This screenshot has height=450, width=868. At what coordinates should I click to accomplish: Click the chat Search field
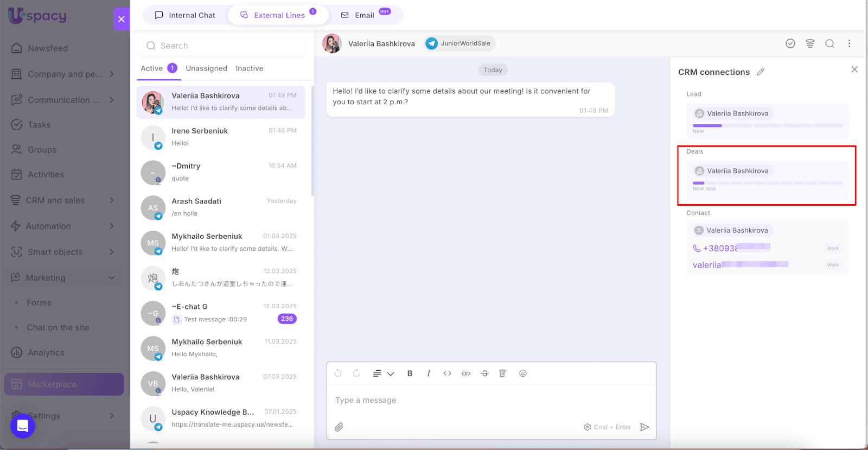coord(222,46)
